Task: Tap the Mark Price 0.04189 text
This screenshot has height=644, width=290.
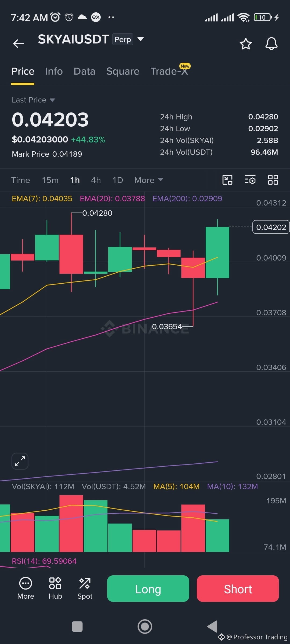Action: (x=47, y=154)
